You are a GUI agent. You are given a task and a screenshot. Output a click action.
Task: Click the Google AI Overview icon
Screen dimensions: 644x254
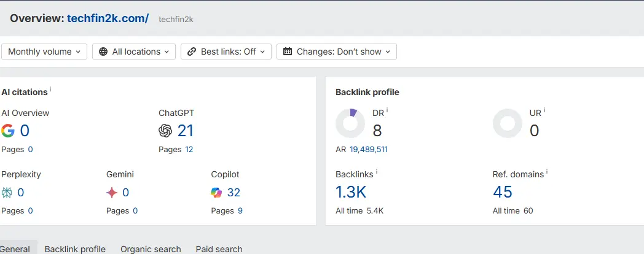tap(8, 131)
